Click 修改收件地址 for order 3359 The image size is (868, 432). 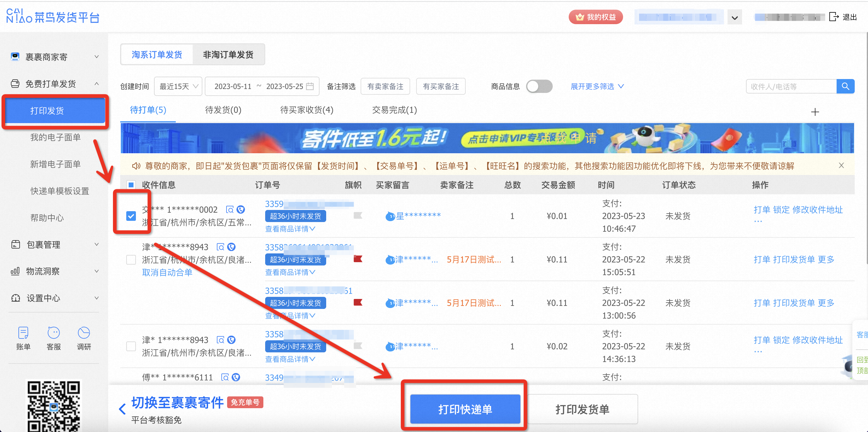pos(818,210)
